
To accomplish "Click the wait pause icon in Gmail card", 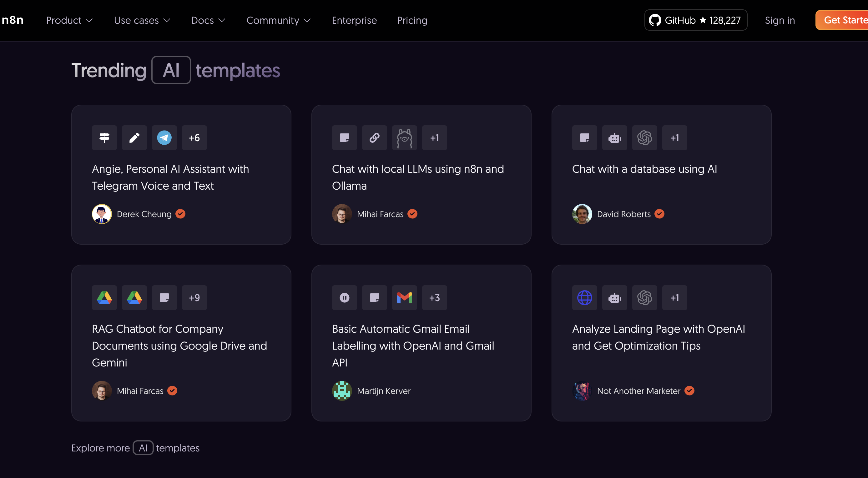I will (344, 297).
